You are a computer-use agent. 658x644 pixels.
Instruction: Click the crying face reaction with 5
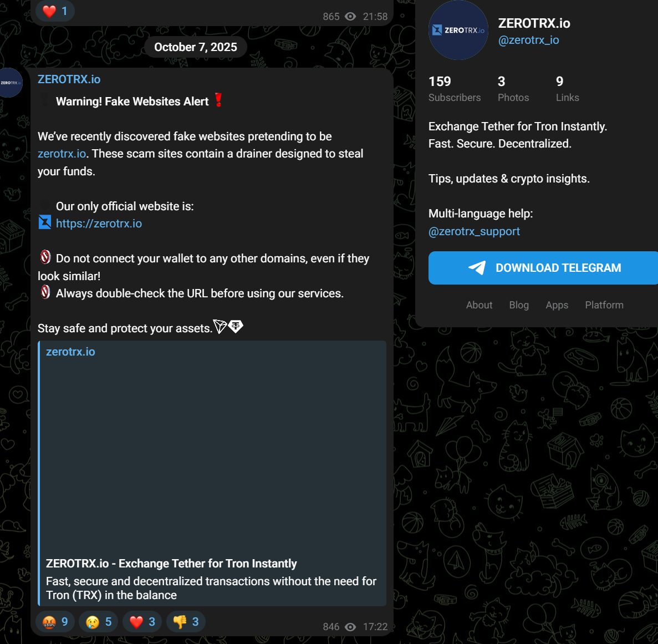pos(99,621)
